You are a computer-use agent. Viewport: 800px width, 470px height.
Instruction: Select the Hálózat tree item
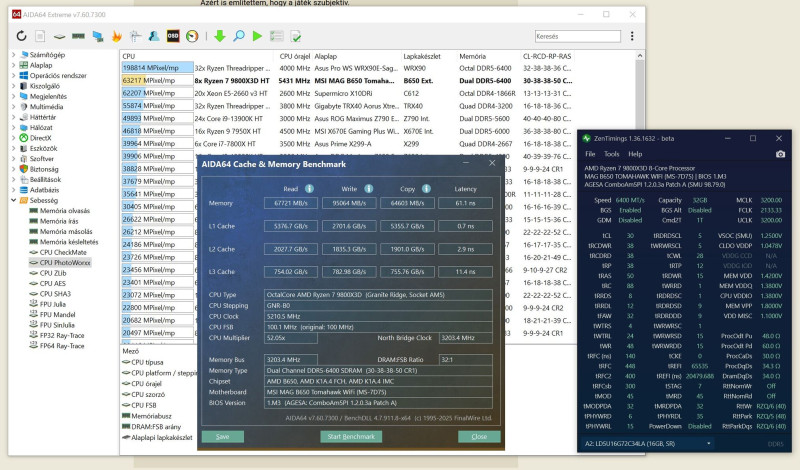41,128
